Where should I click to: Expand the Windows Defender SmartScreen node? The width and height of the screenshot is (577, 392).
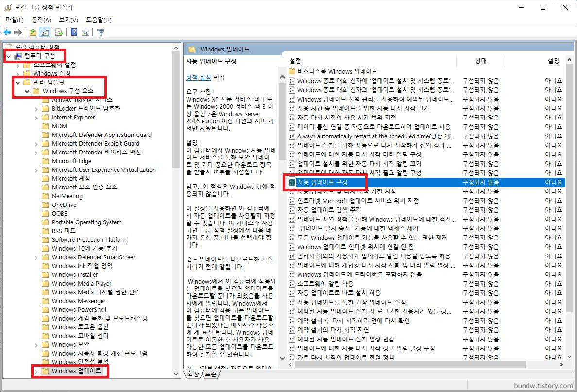click(36, 257)
